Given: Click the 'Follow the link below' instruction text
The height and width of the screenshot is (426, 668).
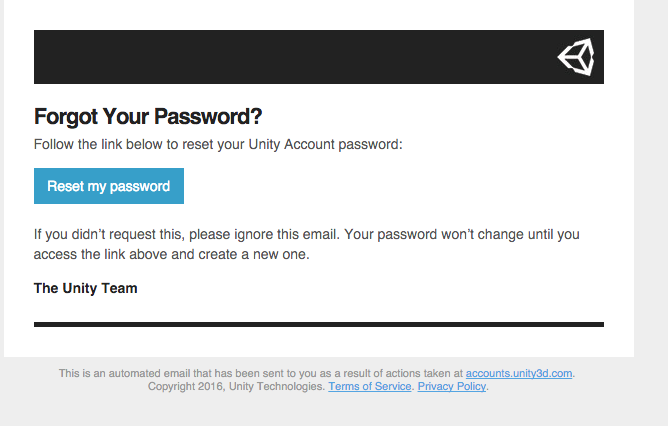Looking at the screenshot, I should coord(218,144).
